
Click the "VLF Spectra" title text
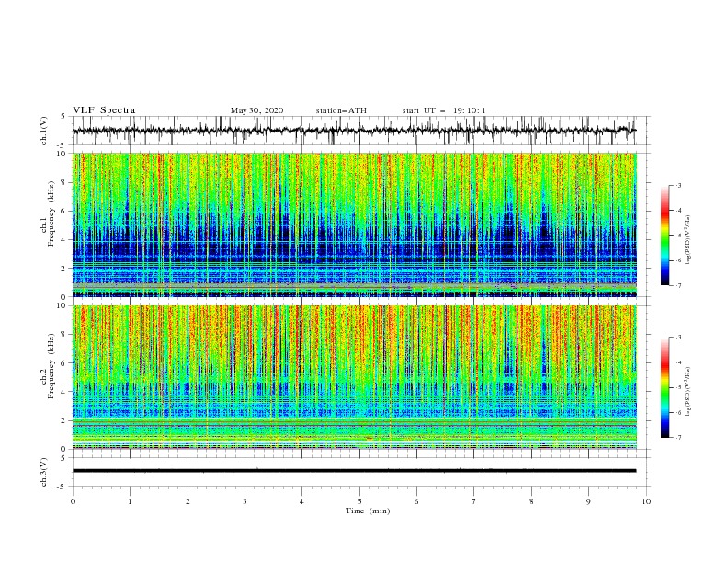104,110
